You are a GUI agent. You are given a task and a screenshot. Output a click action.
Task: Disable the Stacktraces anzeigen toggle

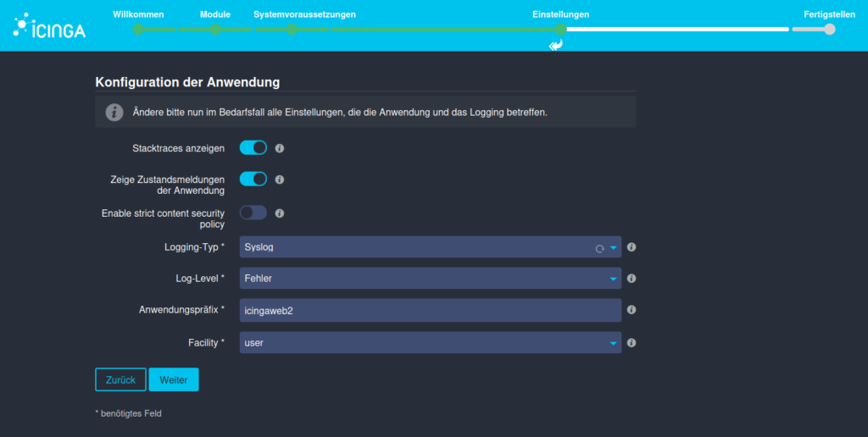pyautogui.click(x=253, y=148)
